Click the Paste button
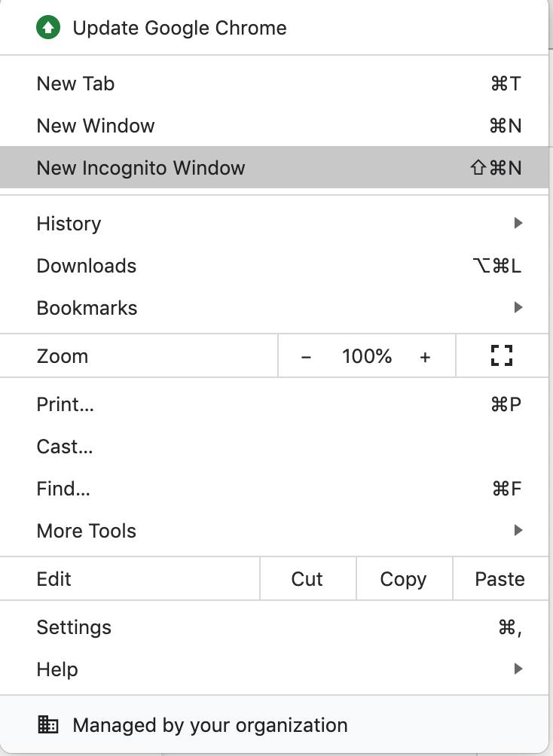 [x=500, y=579]
